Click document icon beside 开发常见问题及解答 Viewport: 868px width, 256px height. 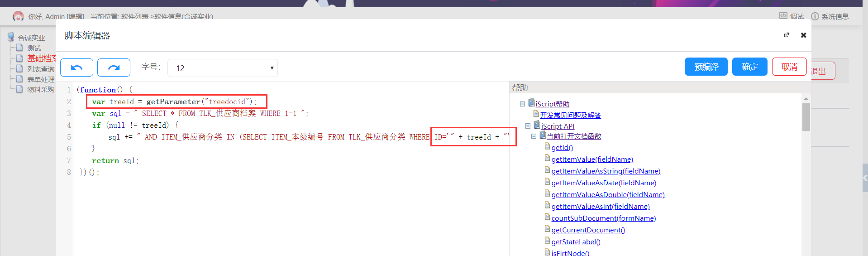[536, 114]
